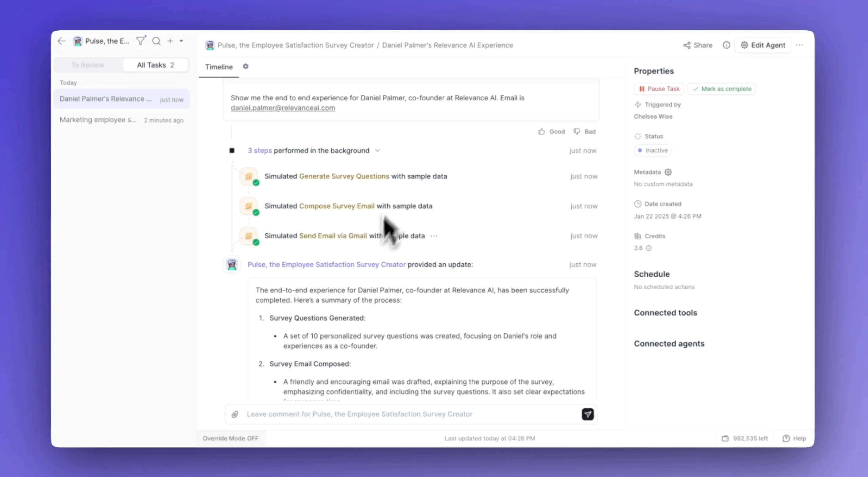Click the search magnifier icon
Viewport: 868px width, 477px height.
click(x=156, y=41)
